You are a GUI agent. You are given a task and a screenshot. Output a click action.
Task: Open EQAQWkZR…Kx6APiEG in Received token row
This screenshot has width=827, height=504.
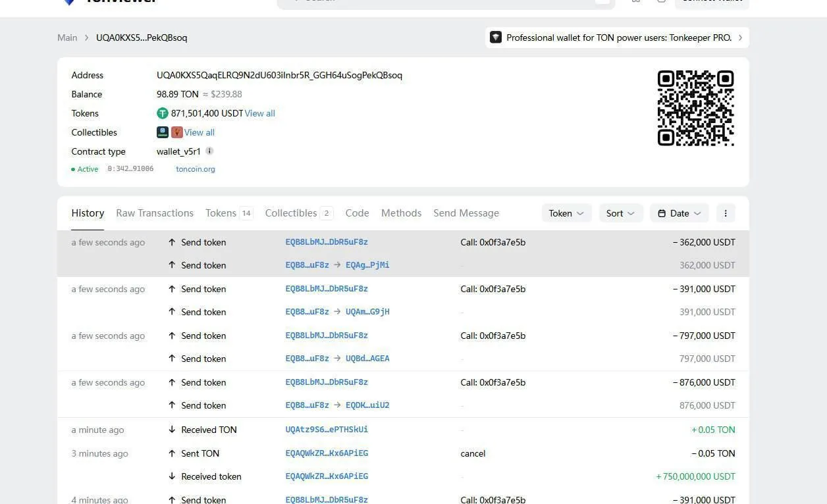tap(327, 476)
